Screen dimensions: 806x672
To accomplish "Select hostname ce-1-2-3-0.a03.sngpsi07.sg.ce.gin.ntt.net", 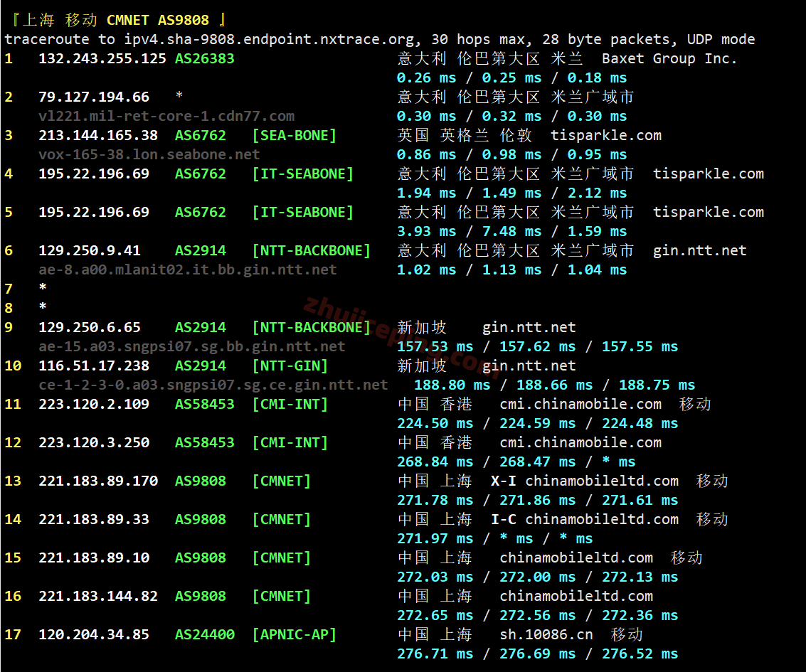I will point(213,385).
